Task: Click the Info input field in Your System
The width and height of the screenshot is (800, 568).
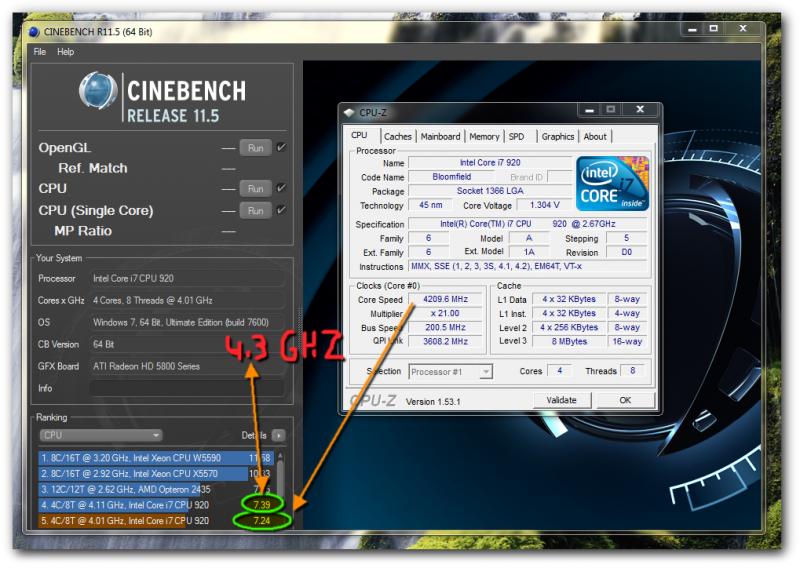Action: pyautogui.click(x=187, y=388)
